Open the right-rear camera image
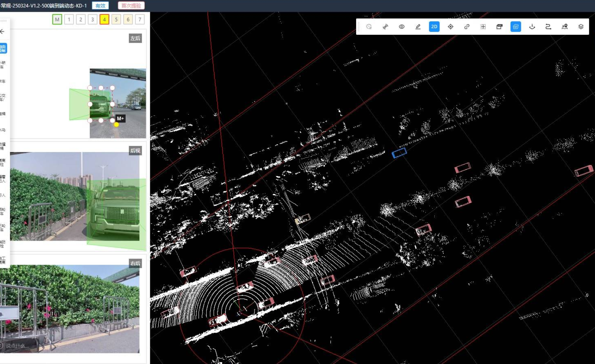The height and width of the screenshot is (364, 595). [x=70, y=309]
